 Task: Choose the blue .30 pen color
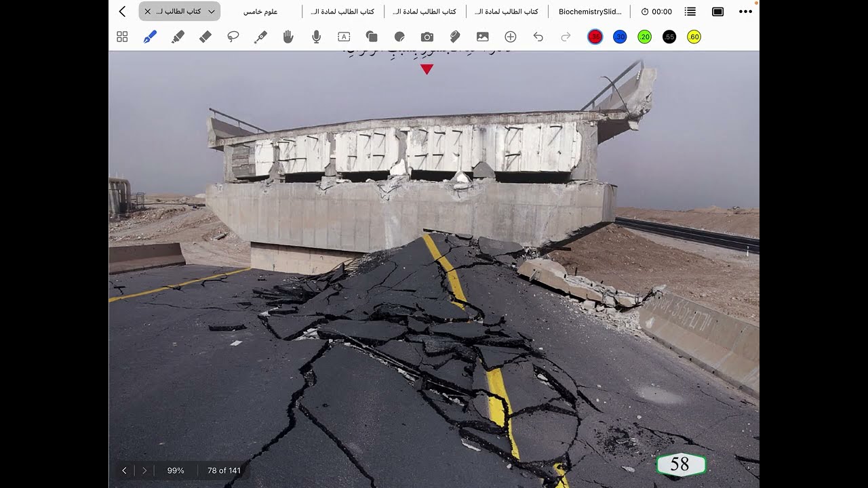[620, 37]
